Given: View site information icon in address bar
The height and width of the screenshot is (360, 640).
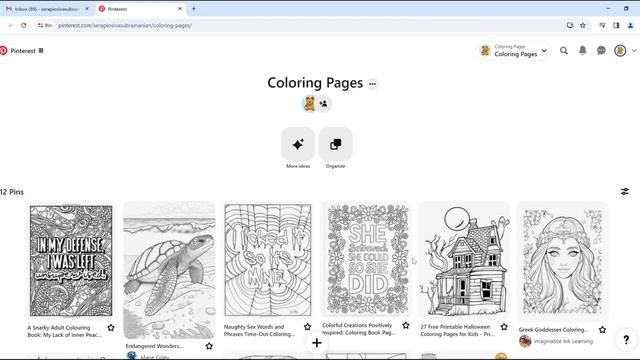Looking at the screenshot, I should coord(45,25).
